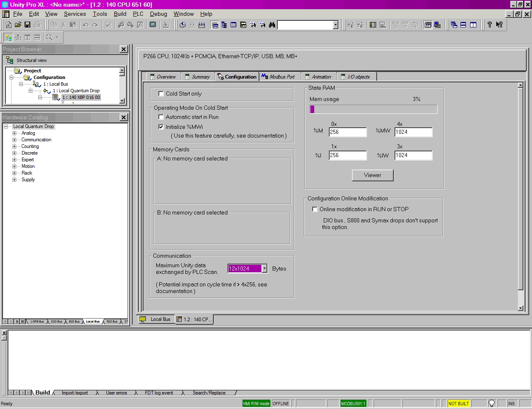The height and width of the screenshot is (409, 532).
Task: Click the Download to PLC icon
Action: pyautogui.click(x=351, y=25)
